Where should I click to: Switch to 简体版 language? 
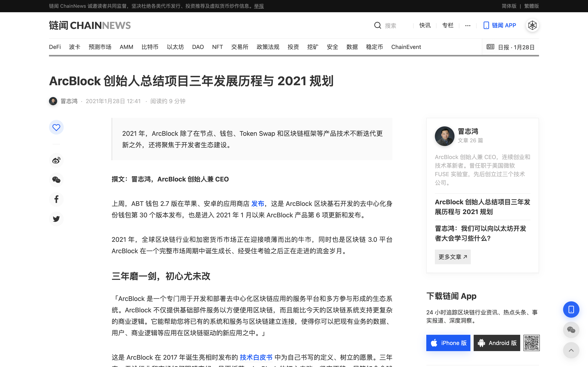[509, 6]
